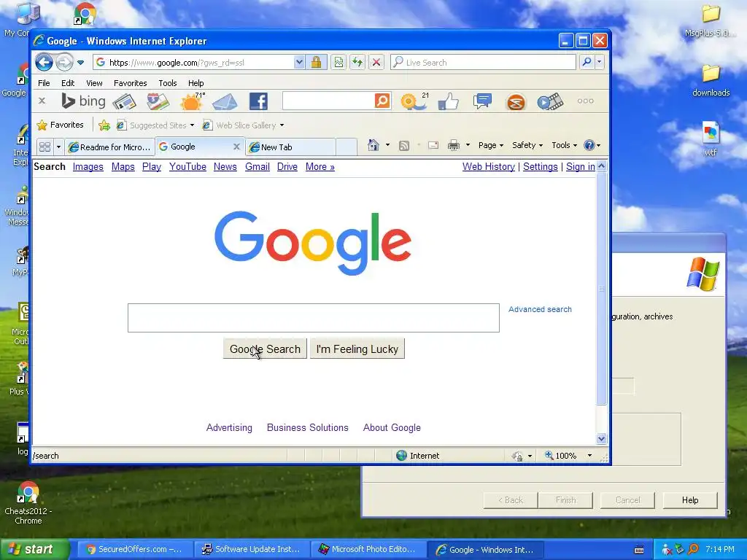The width and height of the screenshot is (747, 560).
Task: Click the Quick Tabs grid icon
Action: click(44, 147)
